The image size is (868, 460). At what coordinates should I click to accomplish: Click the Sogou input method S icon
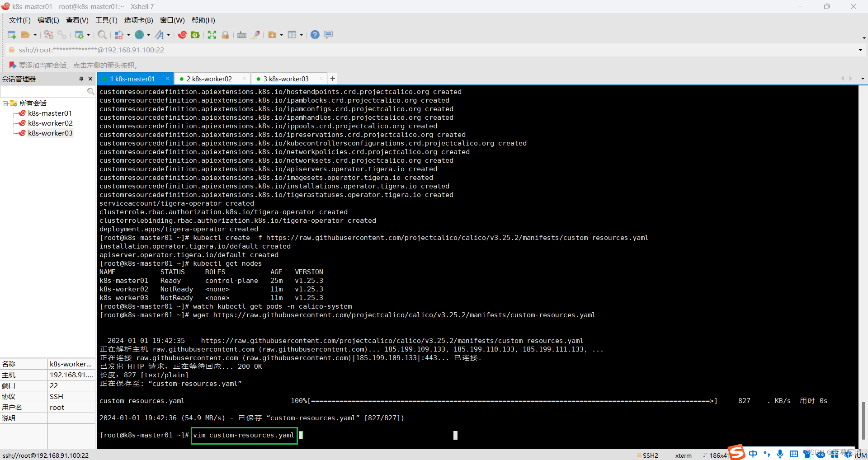coord(736,453)
